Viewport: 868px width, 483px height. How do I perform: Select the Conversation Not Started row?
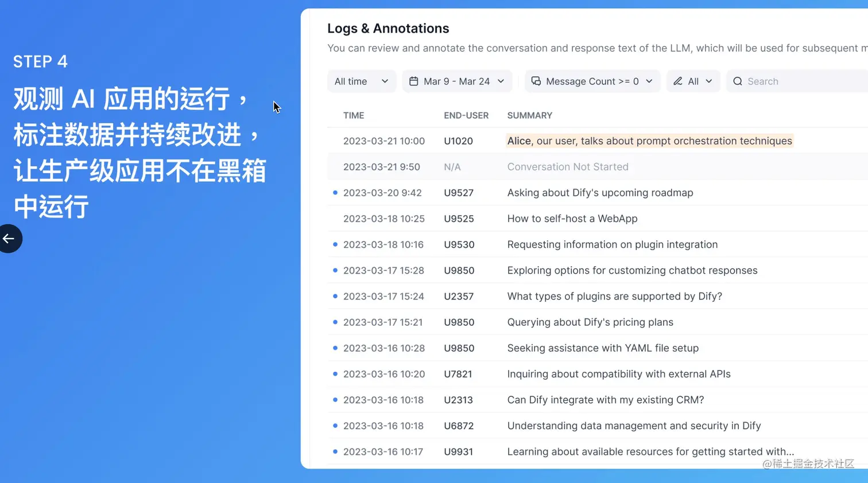point(598,167)
